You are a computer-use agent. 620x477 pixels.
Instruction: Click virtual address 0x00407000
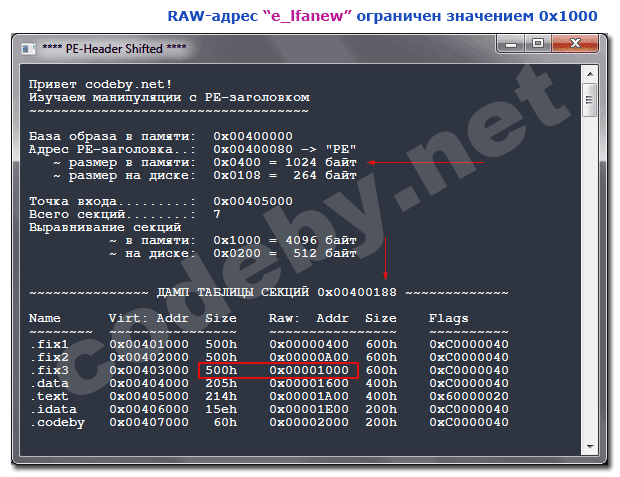click(x=149, y=422)
